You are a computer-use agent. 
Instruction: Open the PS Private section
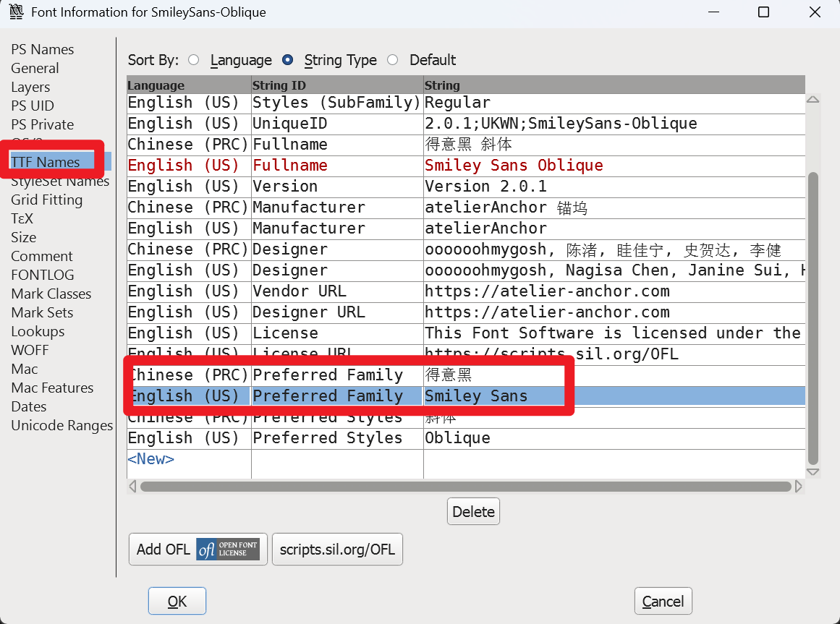click(x=42, y=124)
